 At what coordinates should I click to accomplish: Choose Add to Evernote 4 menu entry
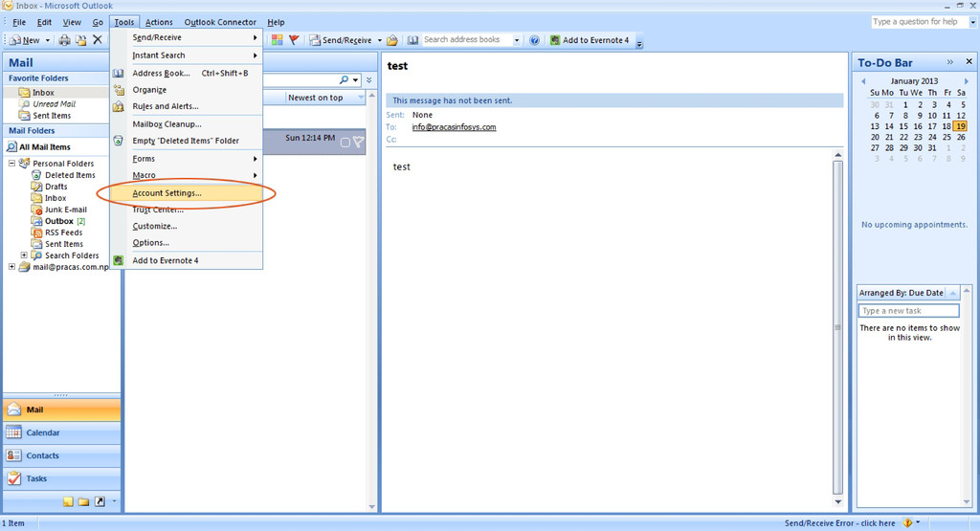(187, 260)
